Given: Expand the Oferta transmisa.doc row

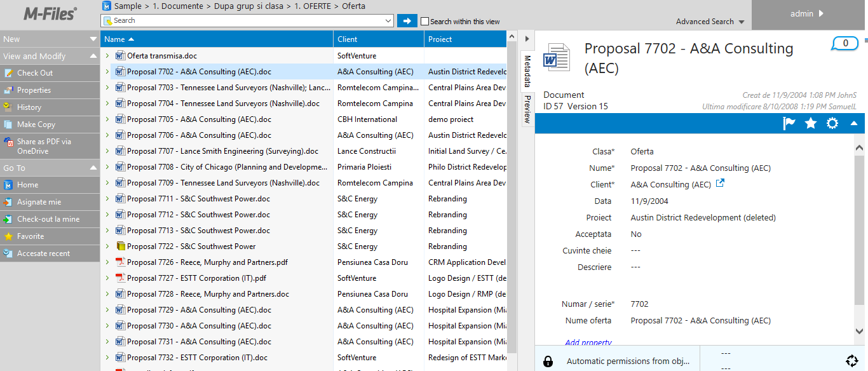Looking at the screenshot, I should pyautogui.click(x=107, y=56).
